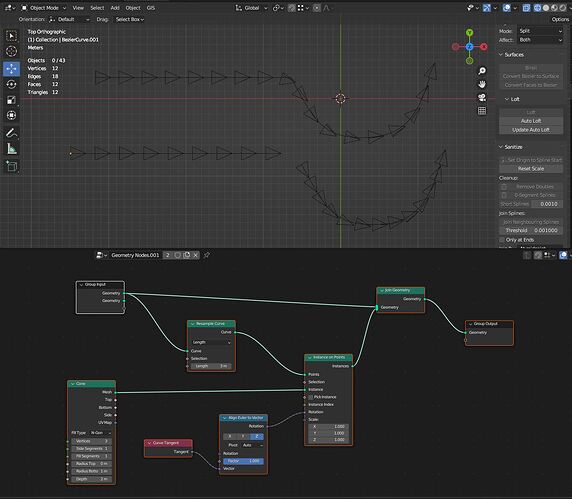
Task: Click the blue Z axis on gizmo
Action: coord(469,47)
